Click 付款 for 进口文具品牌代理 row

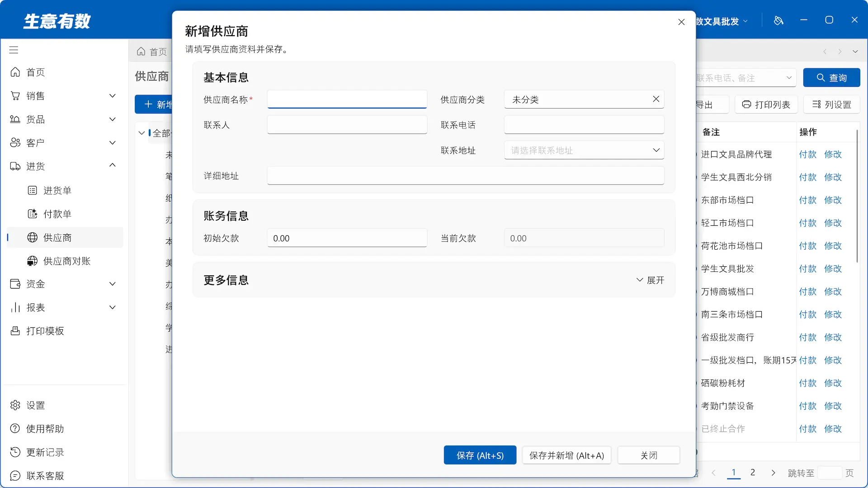click(807, 154)
